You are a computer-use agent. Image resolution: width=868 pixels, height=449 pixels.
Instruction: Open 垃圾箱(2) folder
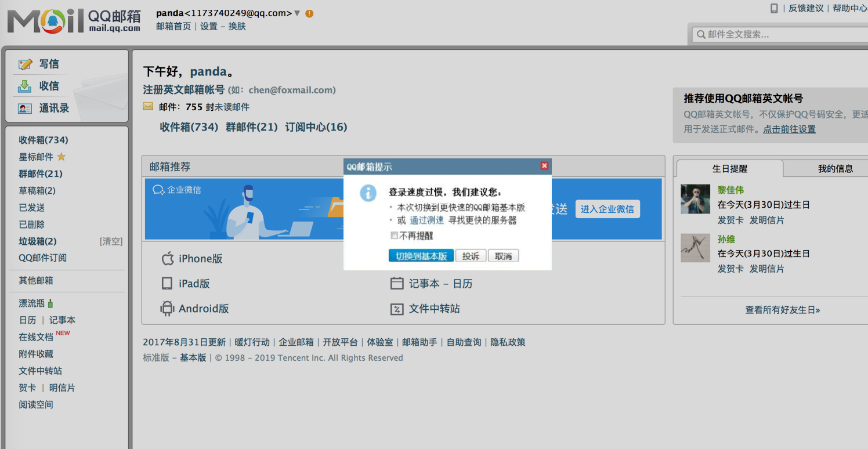point(38,241)
